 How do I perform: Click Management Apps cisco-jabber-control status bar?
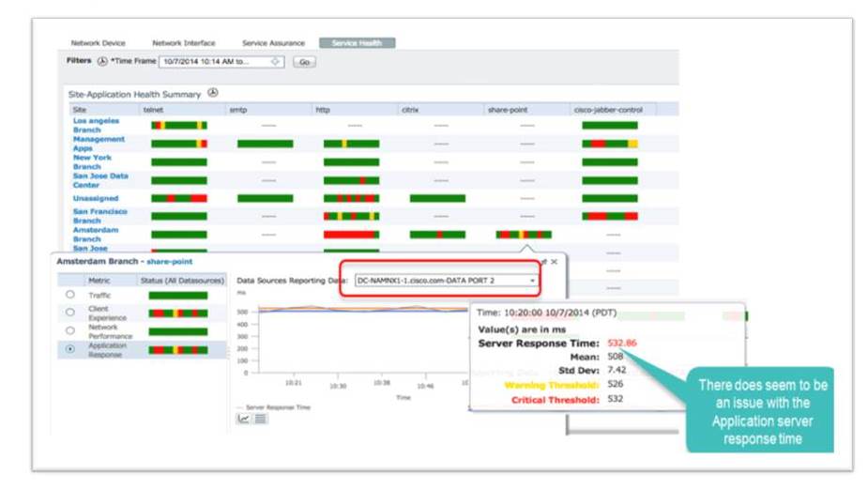[x=609, y=144]
